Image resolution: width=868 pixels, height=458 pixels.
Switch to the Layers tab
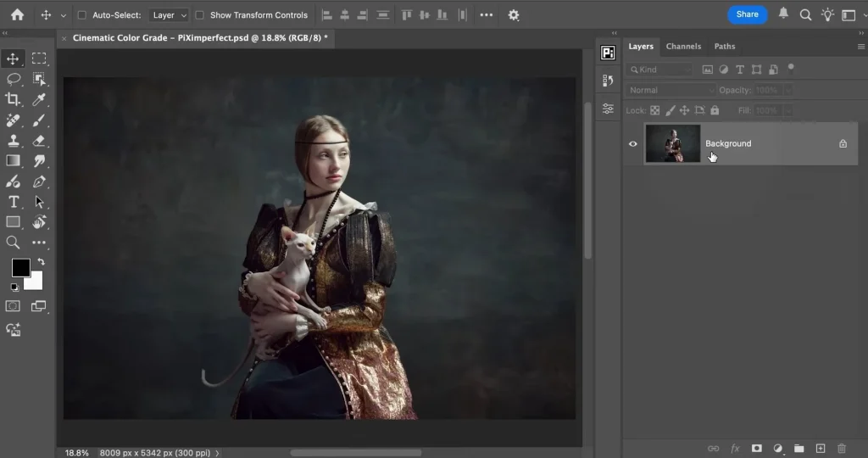(641, 47)
